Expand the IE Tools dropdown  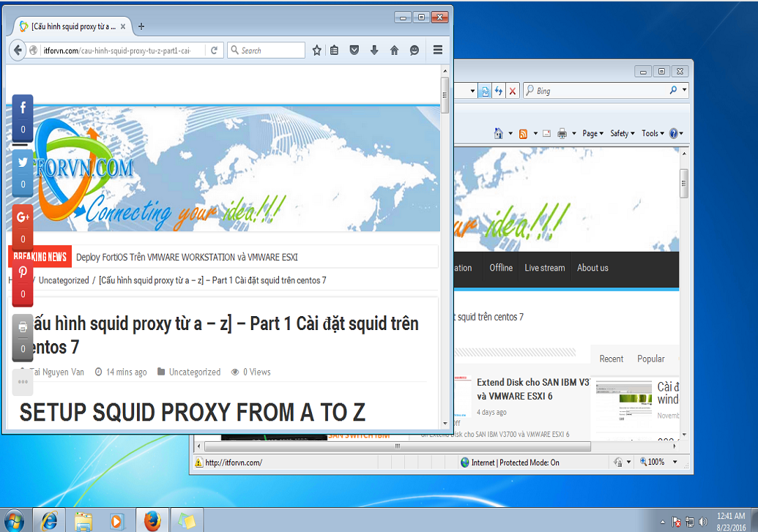[x=653, y=133]
